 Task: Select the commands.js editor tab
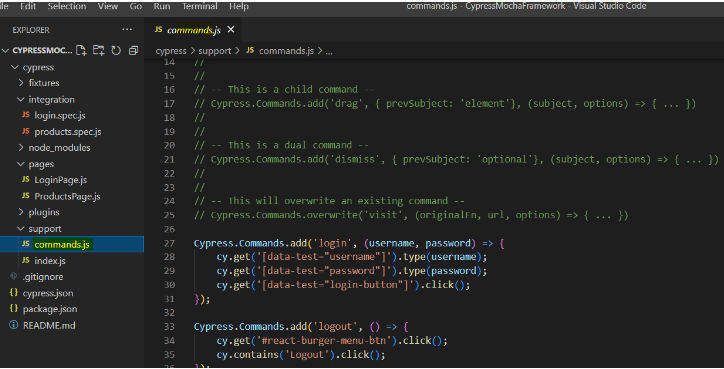coord(194,30)
